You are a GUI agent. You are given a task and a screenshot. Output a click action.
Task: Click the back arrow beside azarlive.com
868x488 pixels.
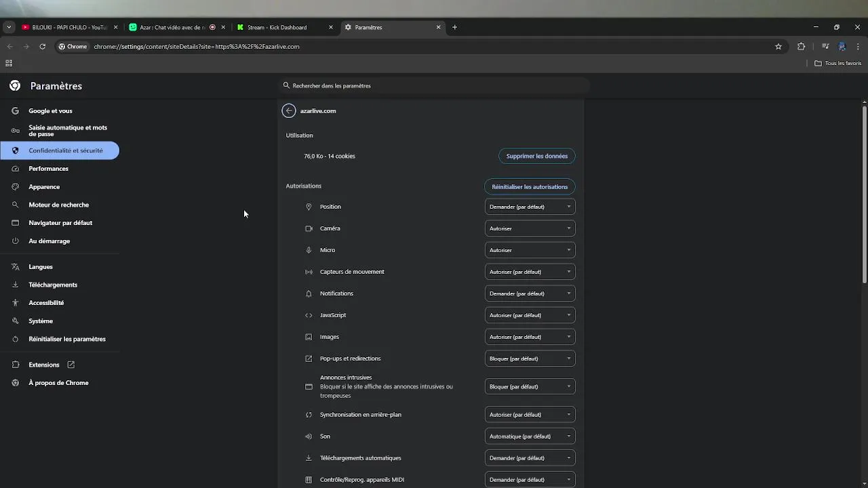pos(289,111)
